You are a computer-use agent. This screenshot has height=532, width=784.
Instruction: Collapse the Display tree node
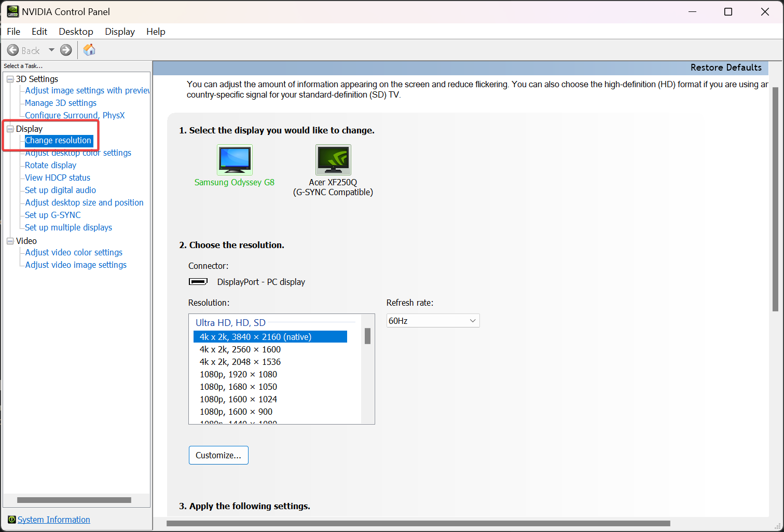click(x=10, y=129)
